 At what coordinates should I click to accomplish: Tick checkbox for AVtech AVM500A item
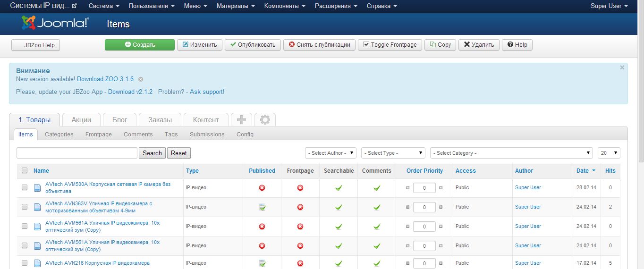pyautogui.click(x=25, y=188)
